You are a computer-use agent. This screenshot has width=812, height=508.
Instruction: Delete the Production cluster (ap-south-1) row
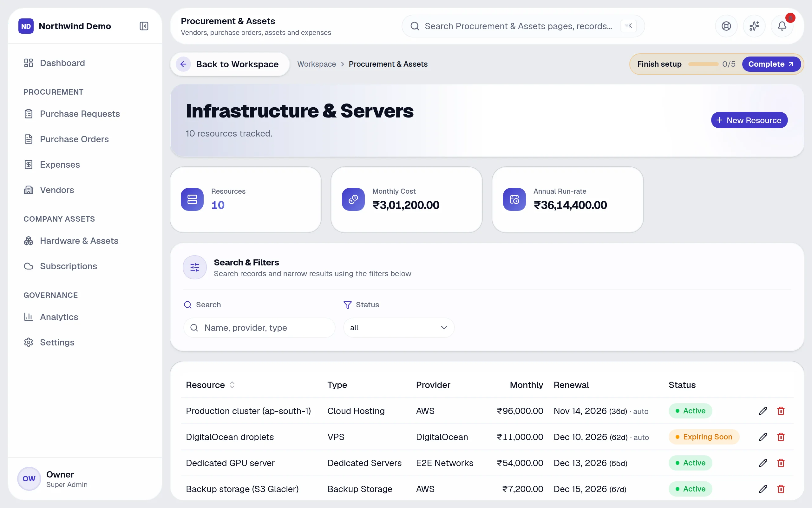(781, 411)
